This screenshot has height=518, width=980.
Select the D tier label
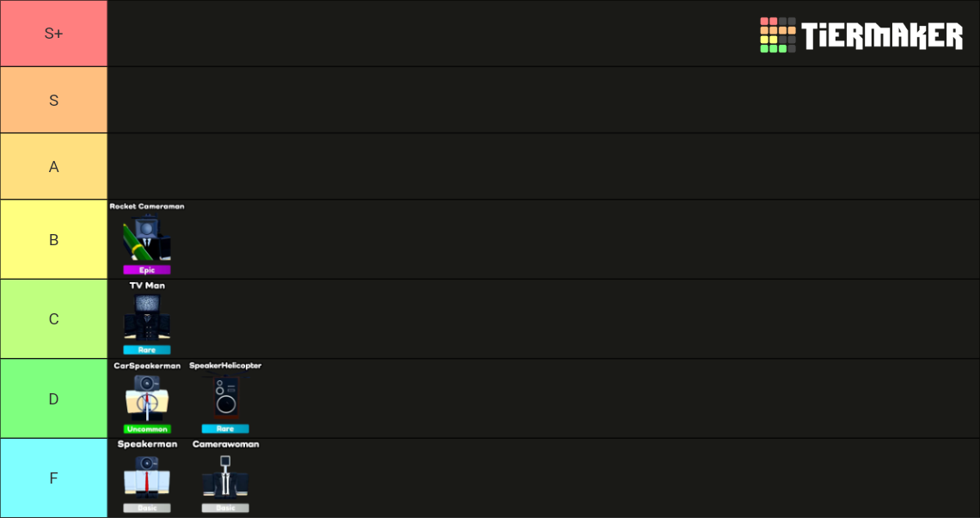53,398
